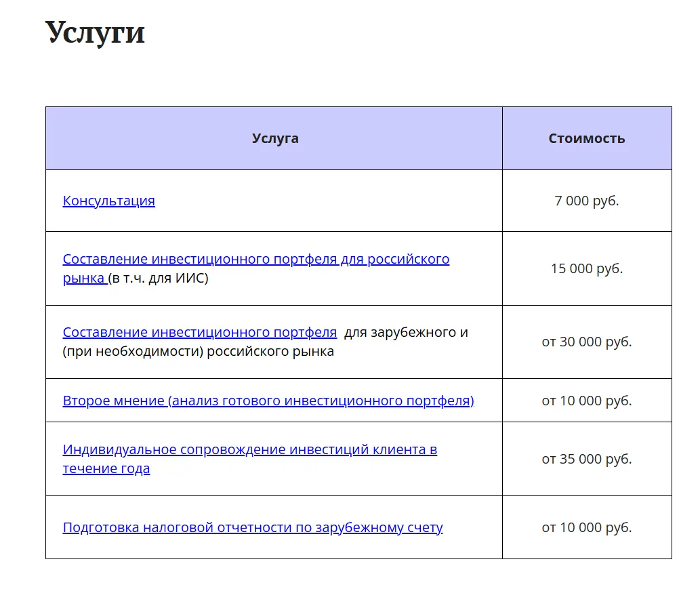
Task: Click the Второе мнение row's от 10 000 руб. price
Action: (x=587, y=401)
